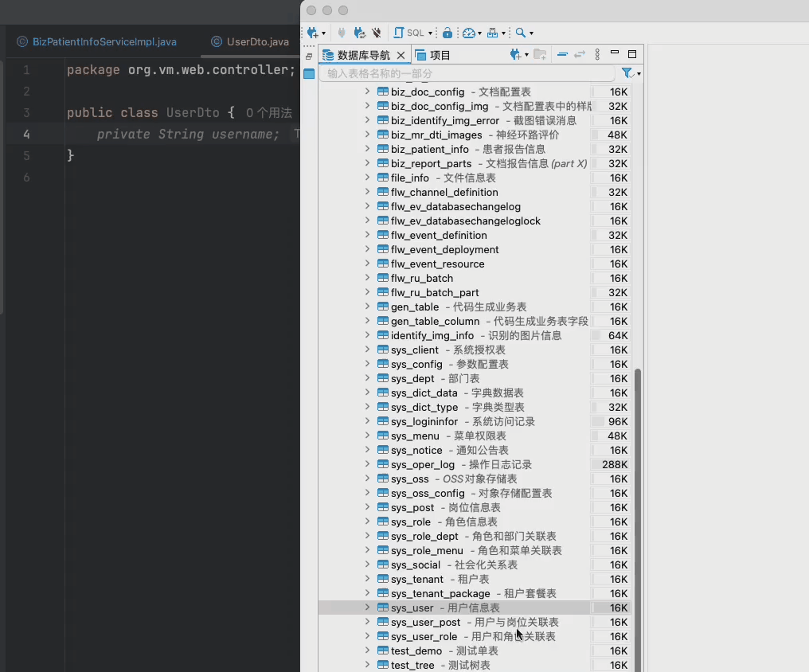
Task: Expand the biz_doc_config table node
Action: 367,92
